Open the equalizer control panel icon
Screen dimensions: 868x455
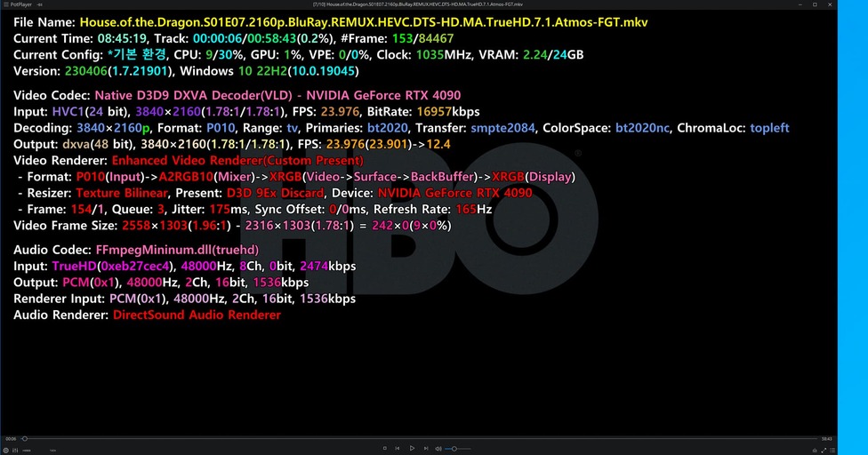[15, 450]
